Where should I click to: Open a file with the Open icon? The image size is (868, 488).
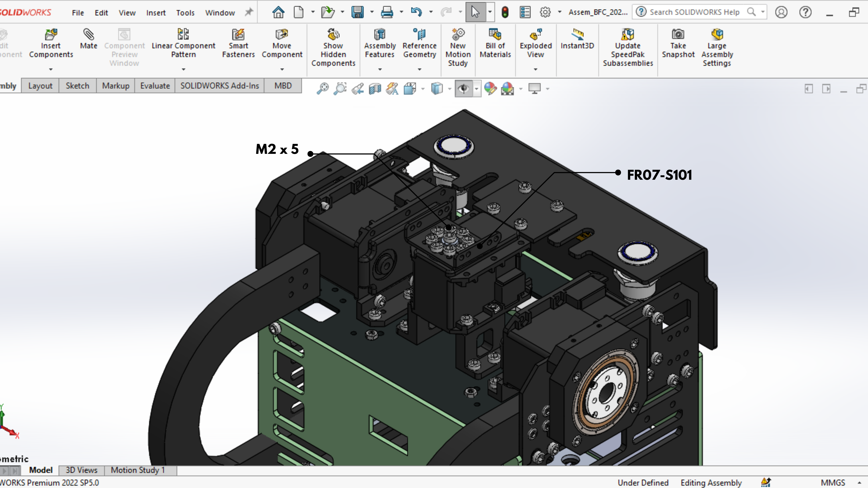click(328, 12)
